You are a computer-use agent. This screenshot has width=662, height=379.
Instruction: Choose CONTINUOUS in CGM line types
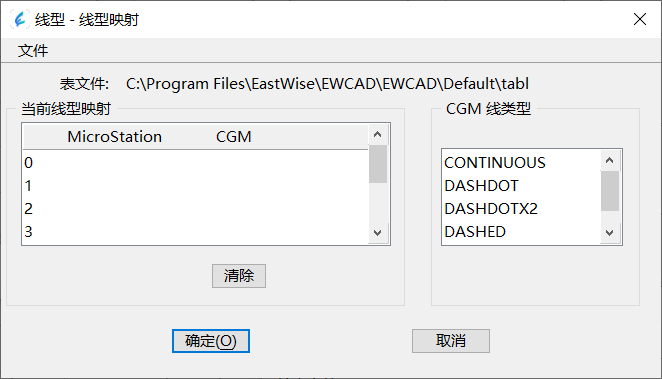click(x=521, y=162)
